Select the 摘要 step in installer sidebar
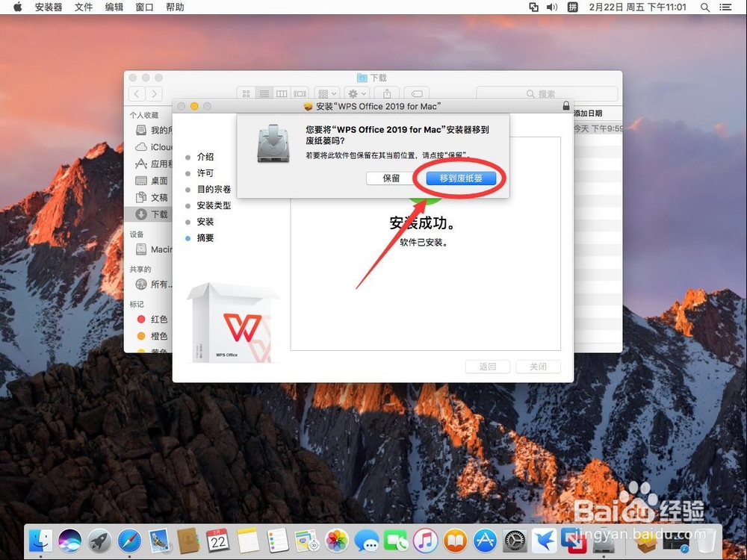 [205, 237]
